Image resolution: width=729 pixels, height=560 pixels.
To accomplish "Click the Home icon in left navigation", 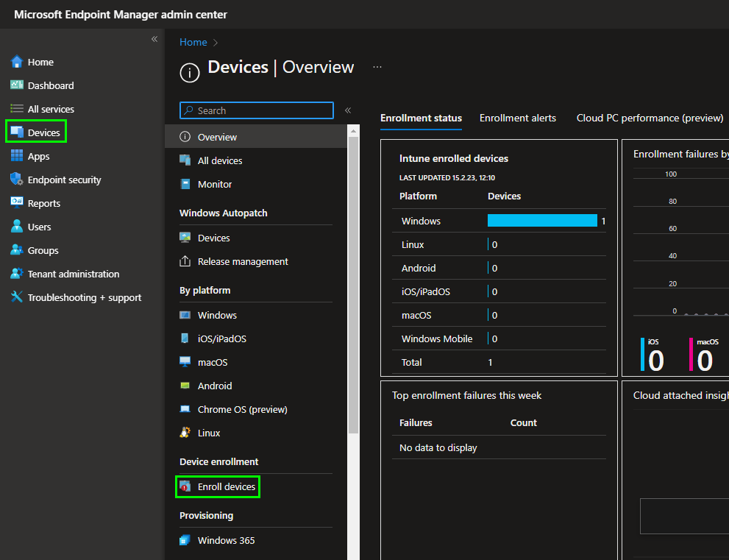I will click(x=17, y=62).
